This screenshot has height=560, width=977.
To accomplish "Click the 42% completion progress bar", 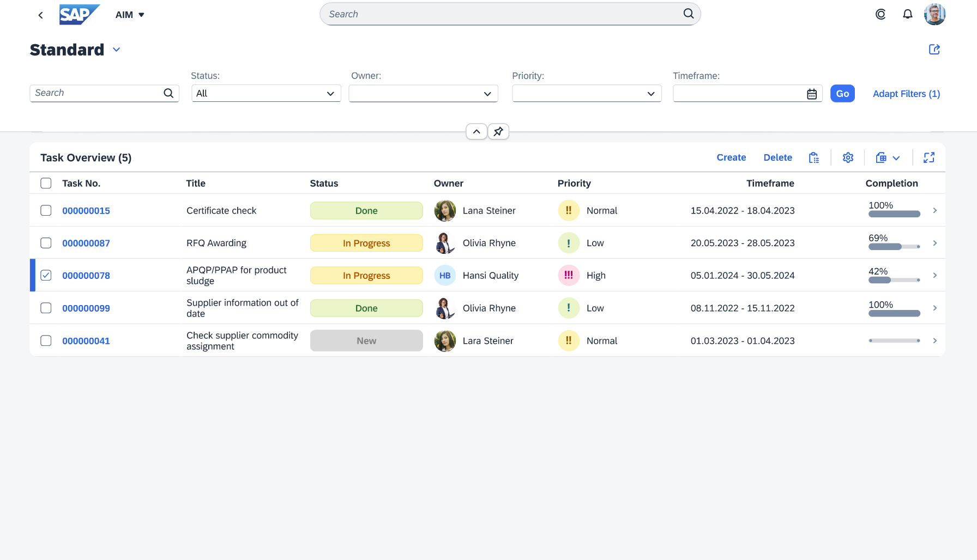I will point(894,280).
